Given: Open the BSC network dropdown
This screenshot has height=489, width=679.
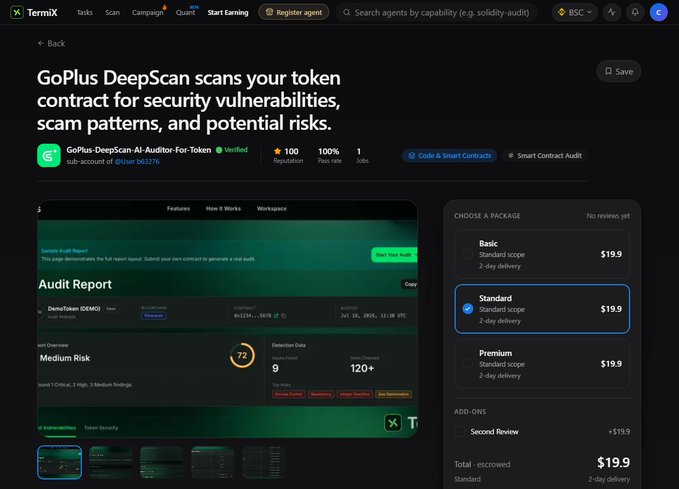Looking at the screenshot, I should (575, 12).
